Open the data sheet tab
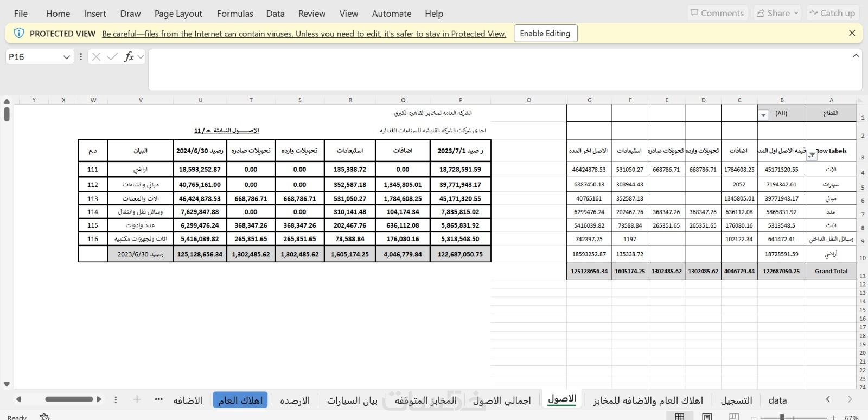The width and height of the screenshot is (868, 420). pyautogui.click(x=777, y=400)
